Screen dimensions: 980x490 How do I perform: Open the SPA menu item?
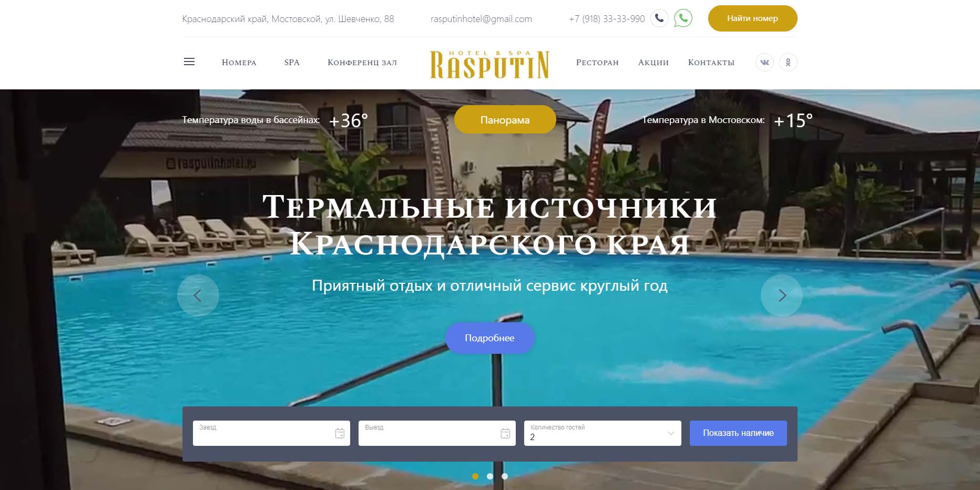[292, 63]
